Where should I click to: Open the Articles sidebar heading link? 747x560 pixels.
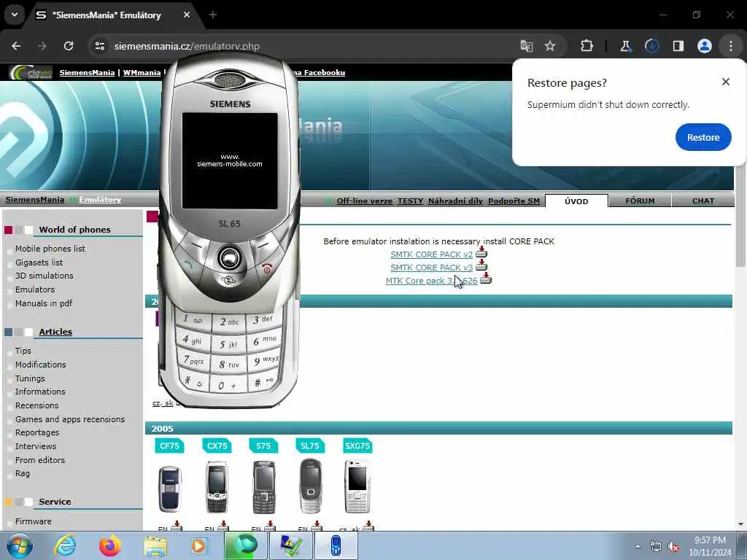55,332
